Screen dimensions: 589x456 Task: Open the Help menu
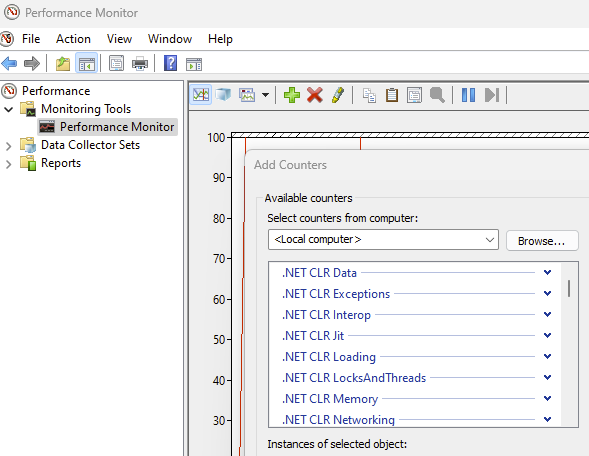220,39
